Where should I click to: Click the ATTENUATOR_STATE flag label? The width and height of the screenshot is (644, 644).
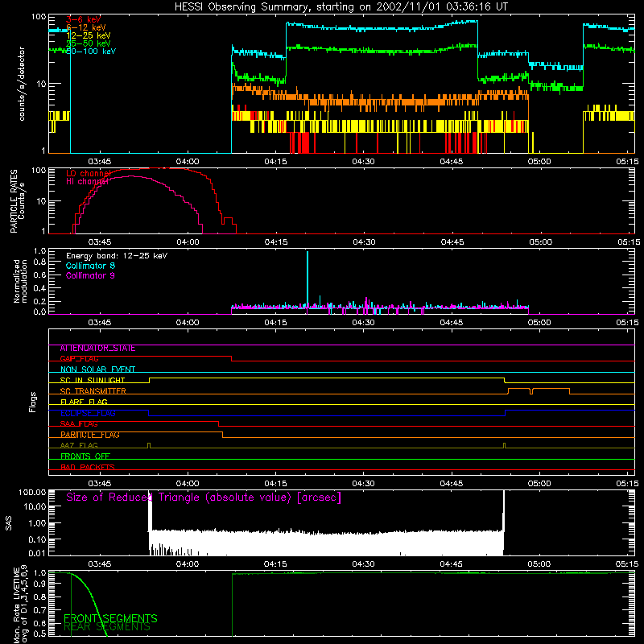tap(97, 349)
